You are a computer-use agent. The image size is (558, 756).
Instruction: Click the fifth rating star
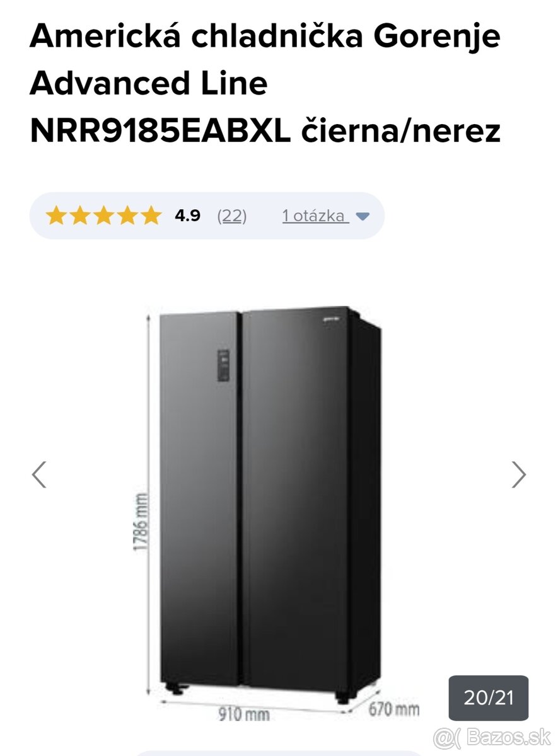(151, 215)
